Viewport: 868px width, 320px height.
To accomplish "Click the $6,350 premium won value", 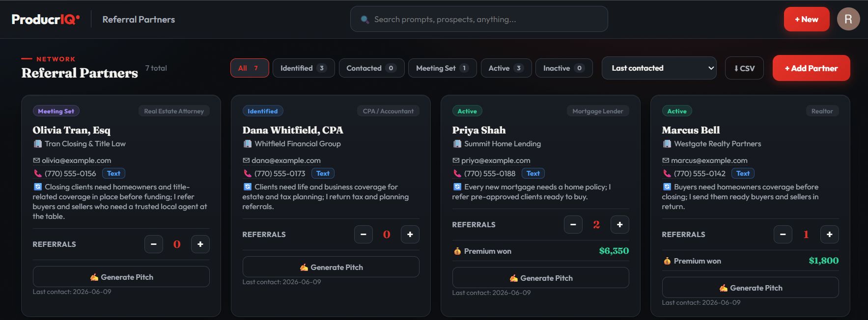I will pyautogui.click(x=614, y=251).
